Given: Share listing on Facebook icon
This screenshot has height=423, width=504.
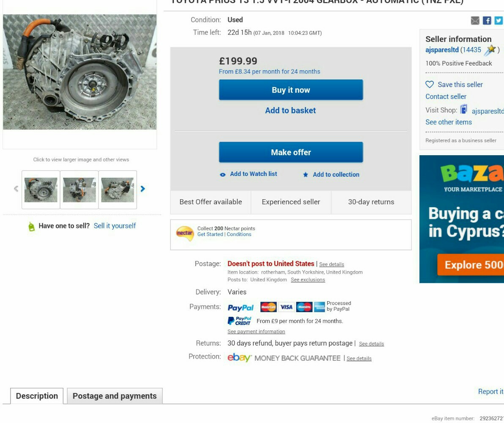Looking at the screenshot, I should (x=487, y=21).
